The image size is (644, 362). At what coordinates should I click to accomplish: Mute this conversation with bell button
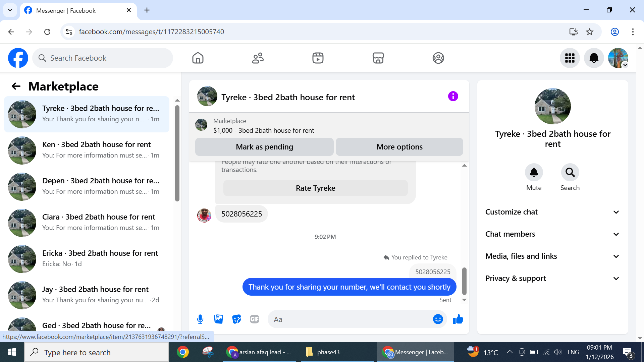point(534,173)
